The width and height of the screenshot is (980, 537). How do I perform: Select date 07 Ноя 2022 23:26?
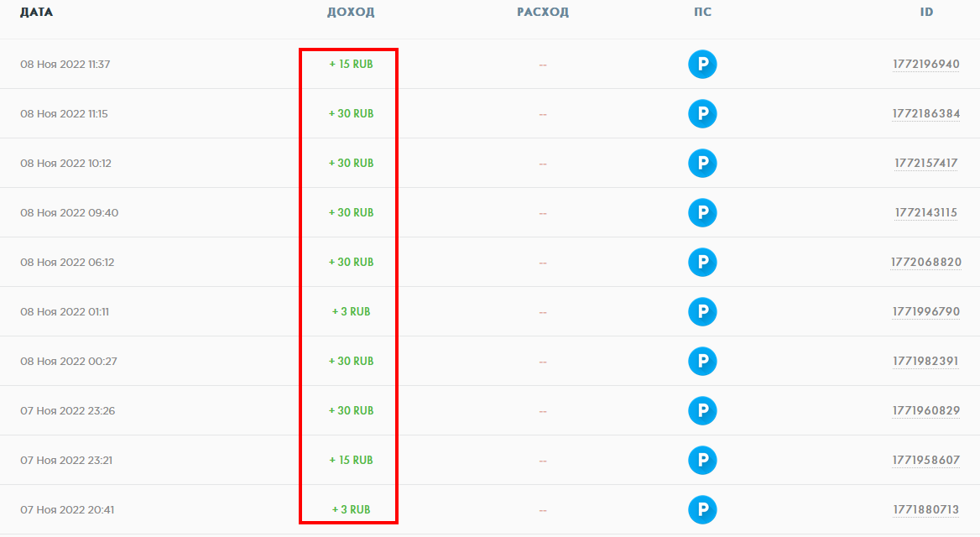click(x=67, y=410)
